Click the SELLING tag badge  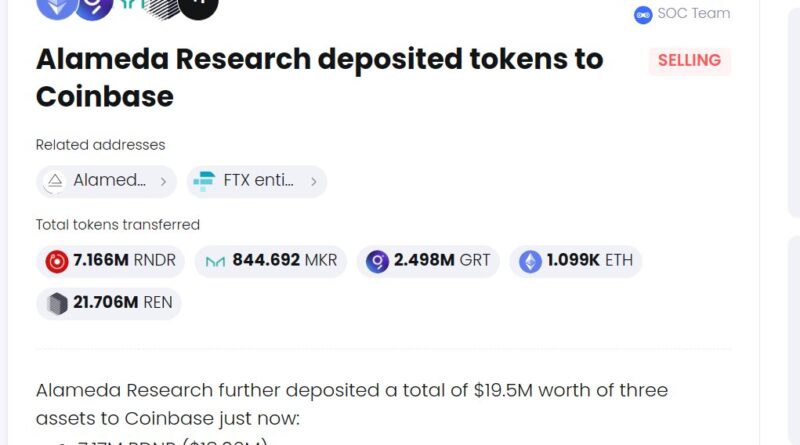(x=689, y=61)
